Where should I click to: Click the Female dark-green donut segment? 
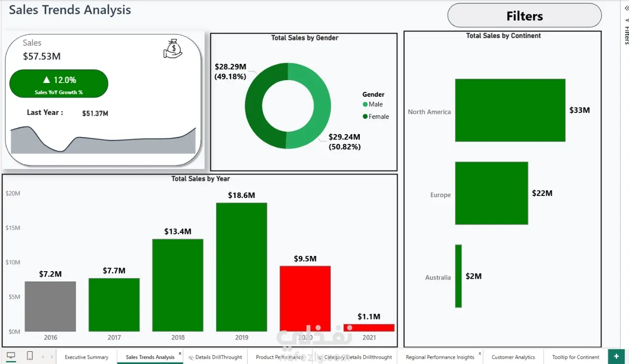(x=254, y=106)
